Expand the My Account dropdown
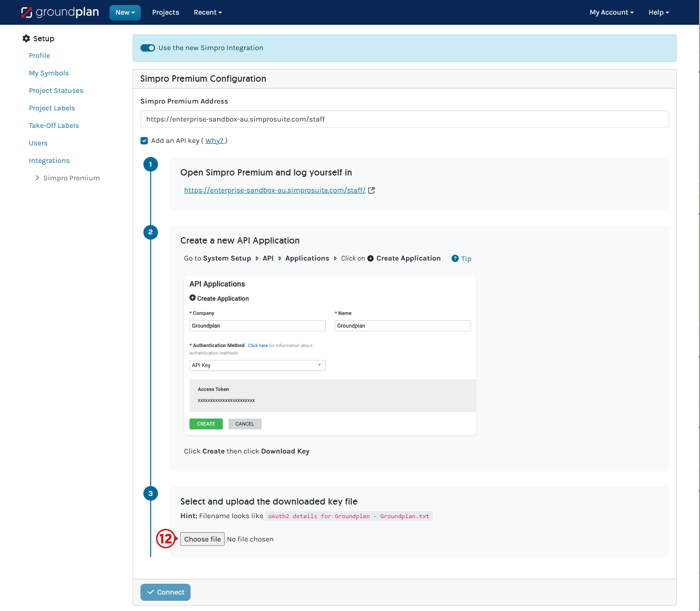 pyautogui.click(x=611, y=13)
